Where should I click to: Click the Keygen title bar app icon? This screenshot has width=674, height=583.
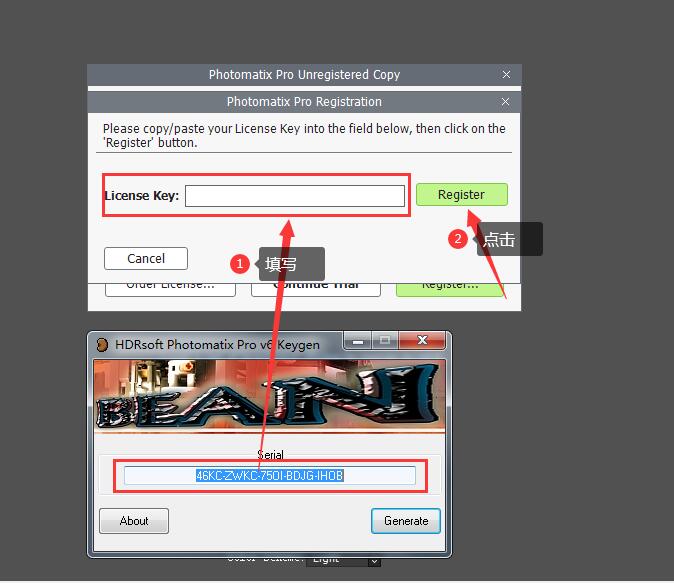point(102,345)
